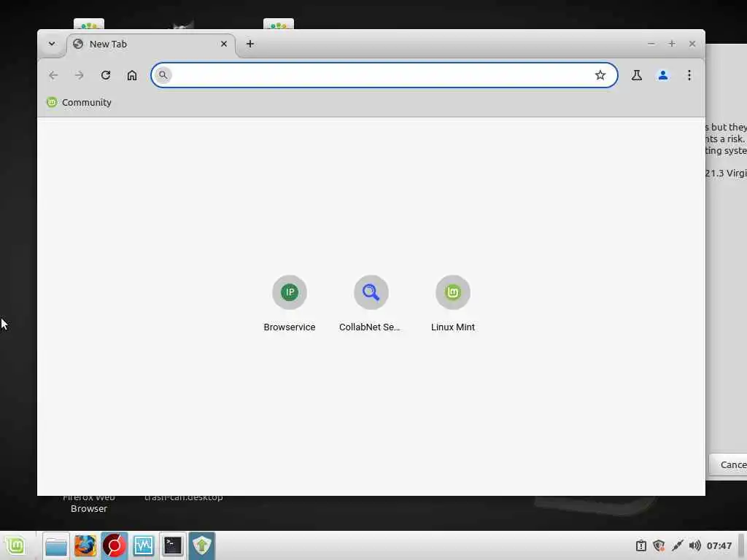Go back using the browser back arrow

(53, 75)
